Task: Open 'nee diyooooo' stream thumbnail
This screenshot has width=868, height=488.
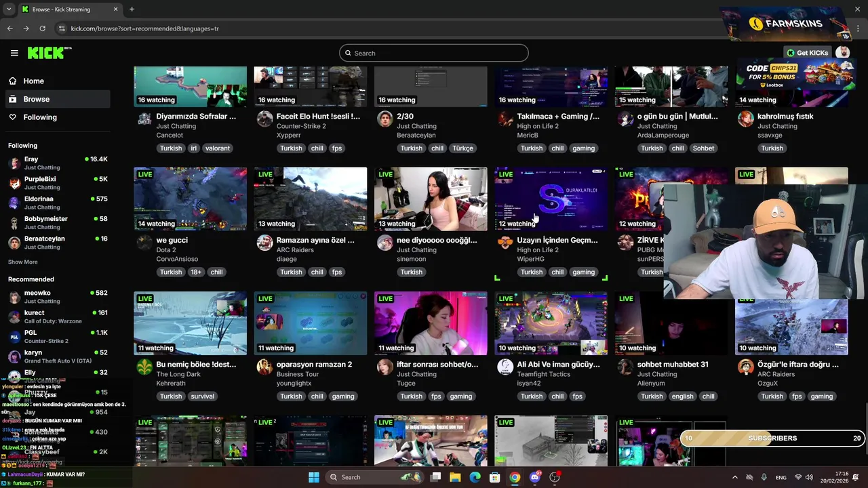Action: 431,199
